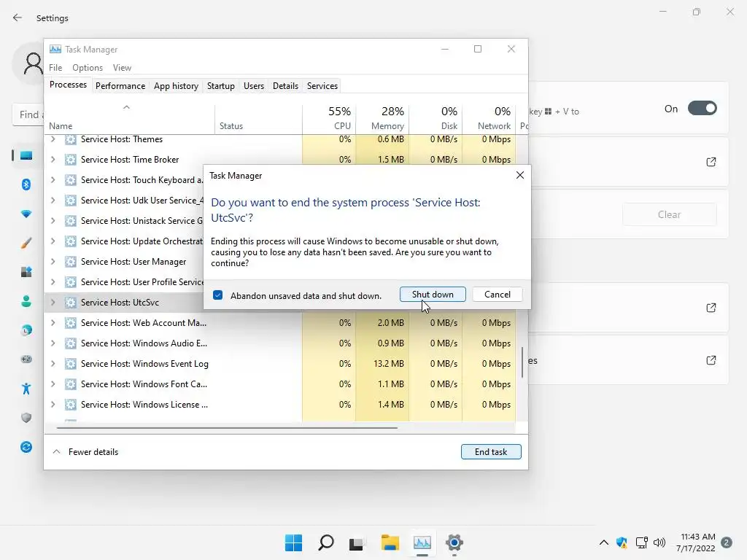Collapse Task Manager with Fewer details

85,452
